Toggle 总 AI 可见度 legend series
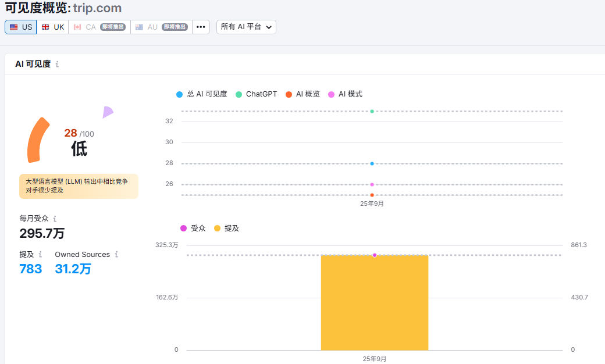 [202, 94]
